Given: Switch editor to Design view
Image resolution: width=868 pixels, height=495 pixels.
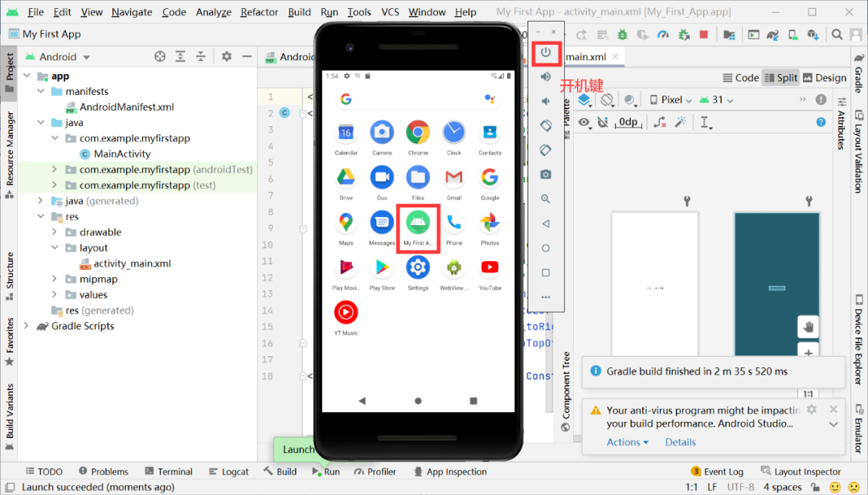Looking at the screenshot, I should tap(825, 77).
